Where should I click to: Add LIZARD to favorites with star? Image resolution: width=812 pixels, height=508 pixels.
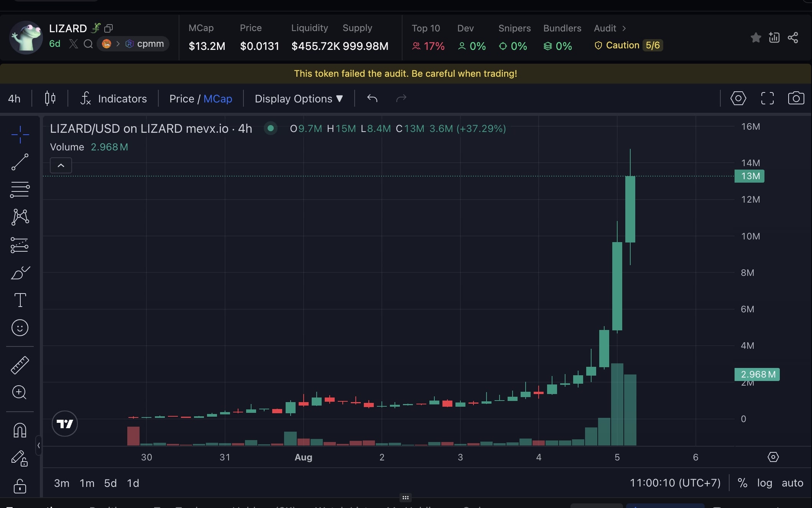756,37
